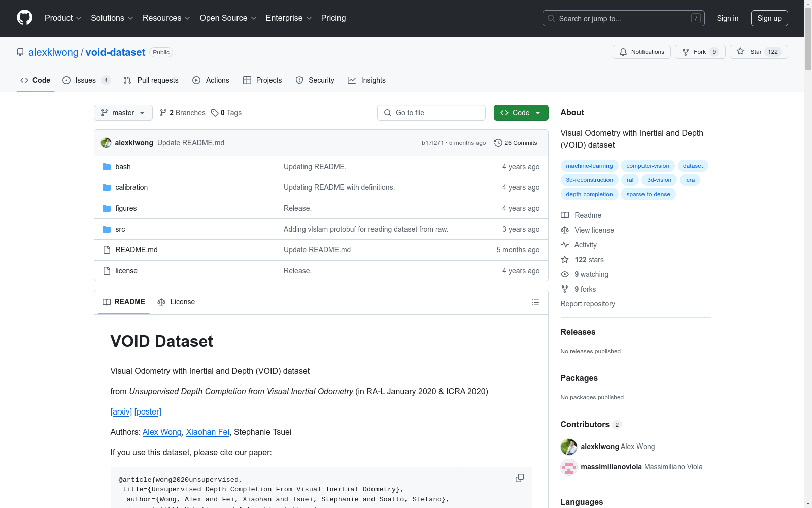Switch to the Pull requests tab

click(x=151, y=80)
